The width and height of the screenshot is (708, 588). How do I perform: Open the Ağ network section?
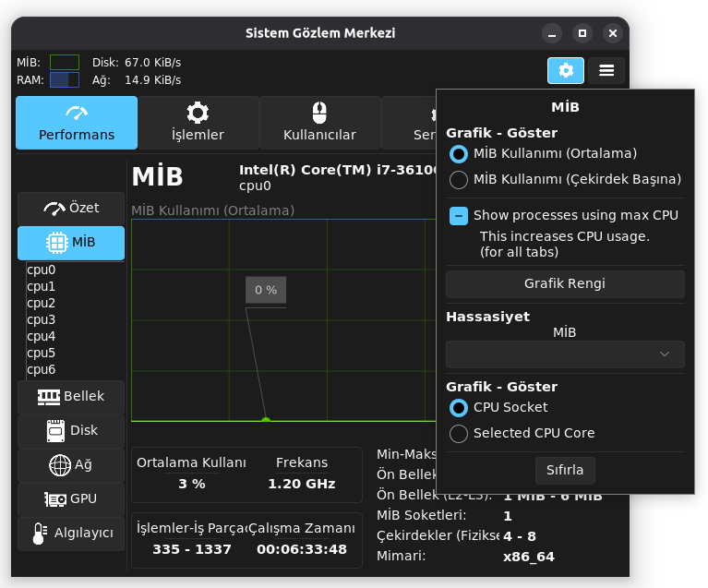tap(71, 465)
